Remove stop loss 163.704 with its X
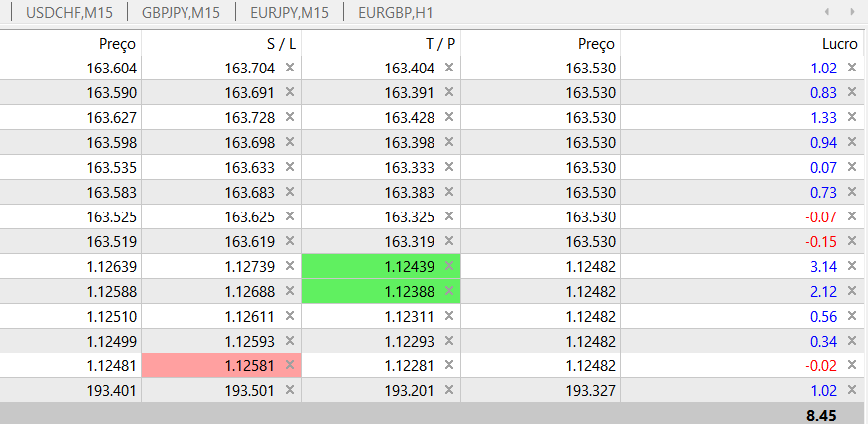 [x=290, y=68]
